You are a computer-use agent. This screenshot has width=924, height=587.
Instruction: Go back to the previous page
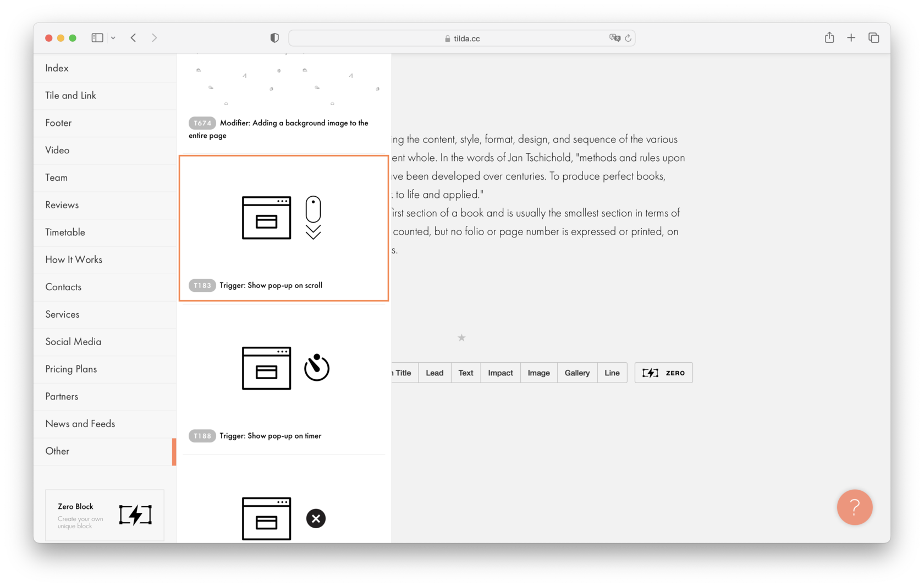[134, 38]
